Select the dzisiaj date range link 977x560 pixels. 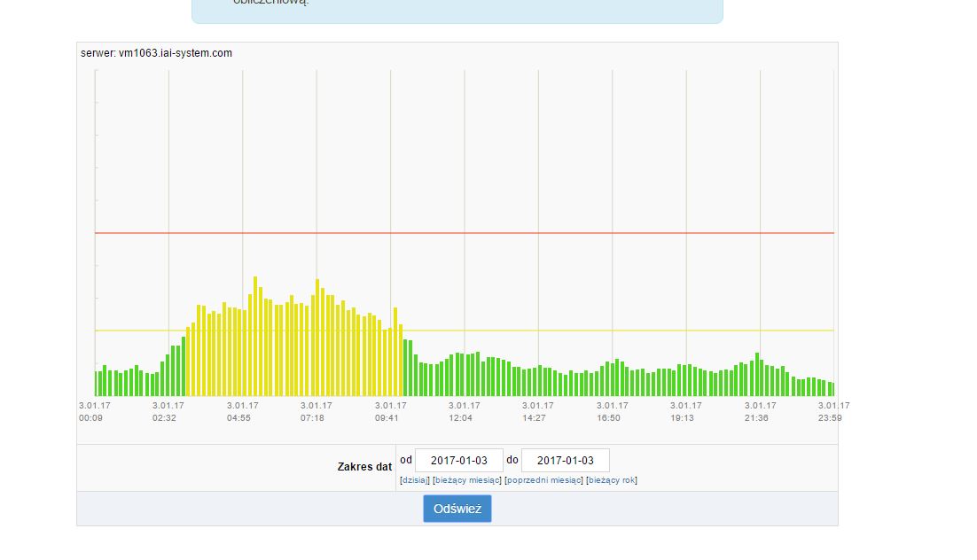(415, 480)
